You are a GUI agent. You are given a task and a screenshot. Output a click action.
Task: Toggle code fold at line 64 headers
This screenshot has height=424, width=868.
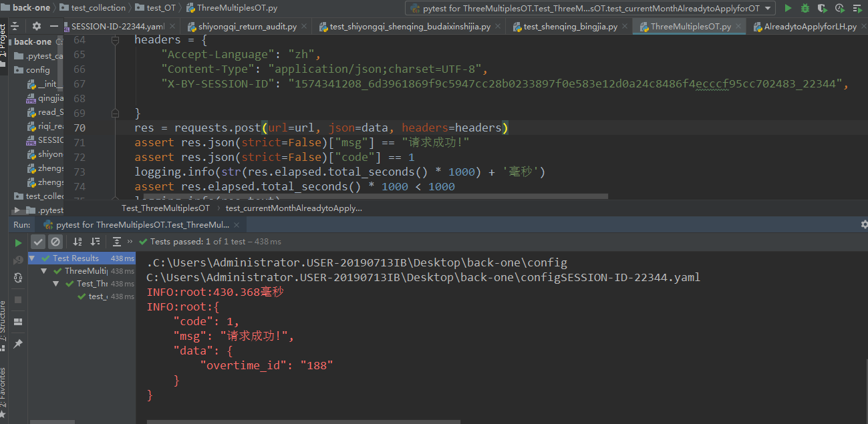tap(115, 40)
